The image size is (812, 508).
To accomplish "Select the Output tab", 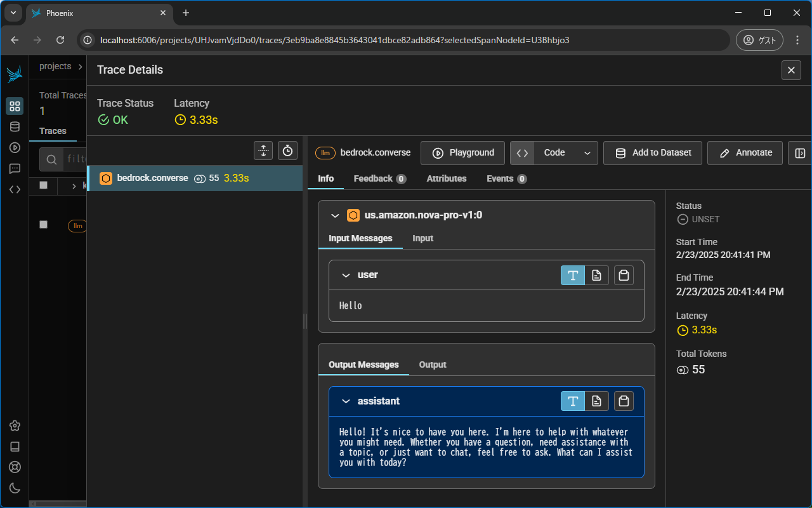I will pos(433,364).
